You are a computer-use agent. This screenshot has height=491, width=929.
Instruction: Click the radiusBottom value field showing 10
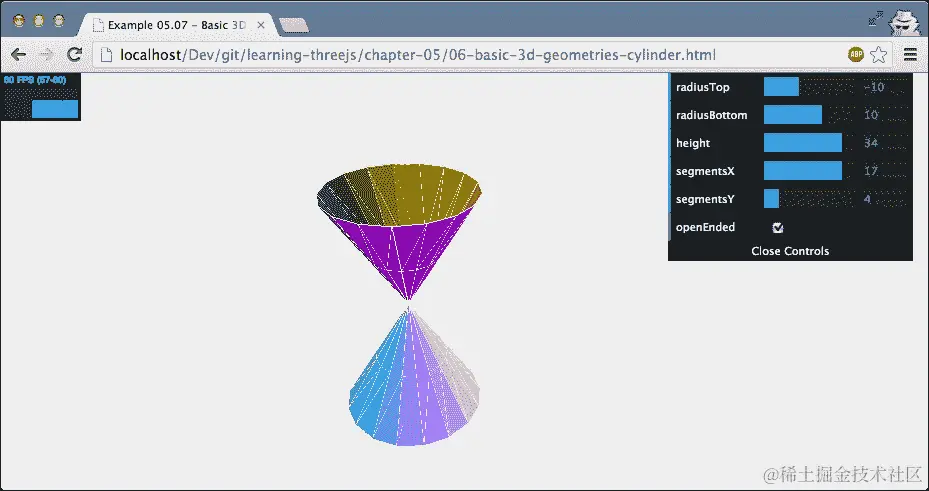coord(885,115)
